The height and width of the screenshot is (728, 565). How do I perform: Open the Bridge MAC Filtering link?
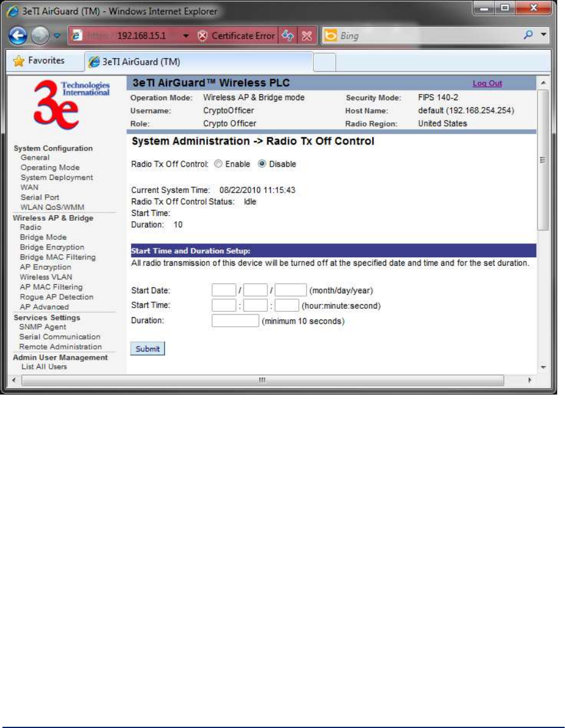click(58, 257)
